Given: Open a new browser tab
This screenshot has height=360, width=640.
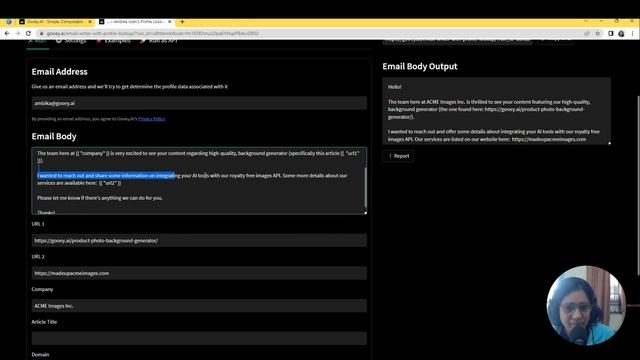Looking at the screenshot, I should 182,22.
